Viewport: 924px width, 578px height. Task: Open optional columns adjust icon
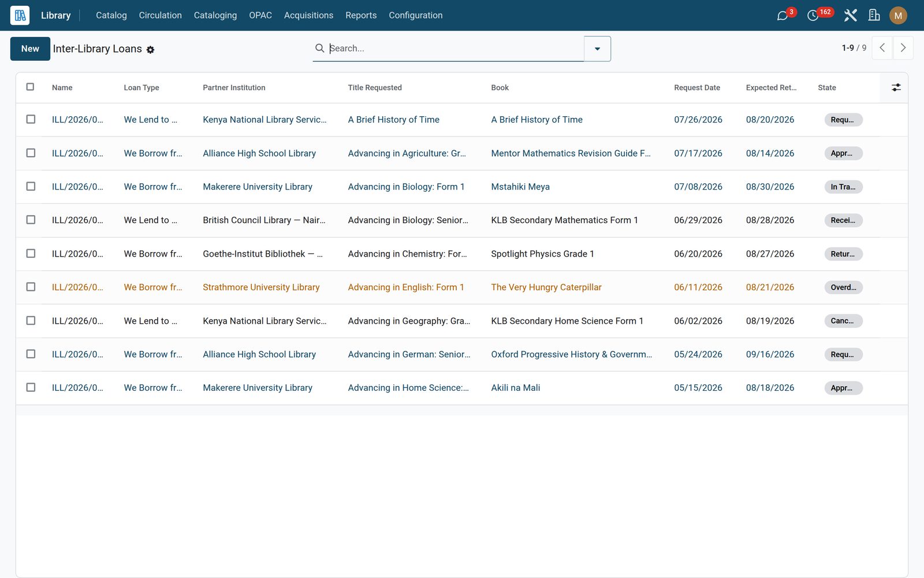click(896, 87)
